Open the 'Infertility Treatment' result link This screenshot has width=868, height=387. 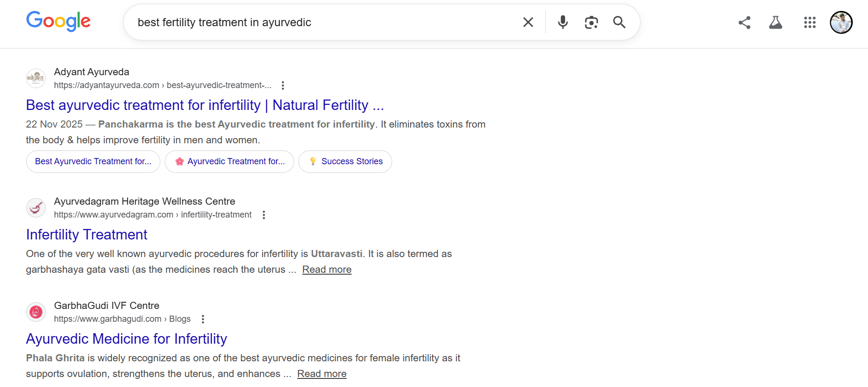(87, 235)
